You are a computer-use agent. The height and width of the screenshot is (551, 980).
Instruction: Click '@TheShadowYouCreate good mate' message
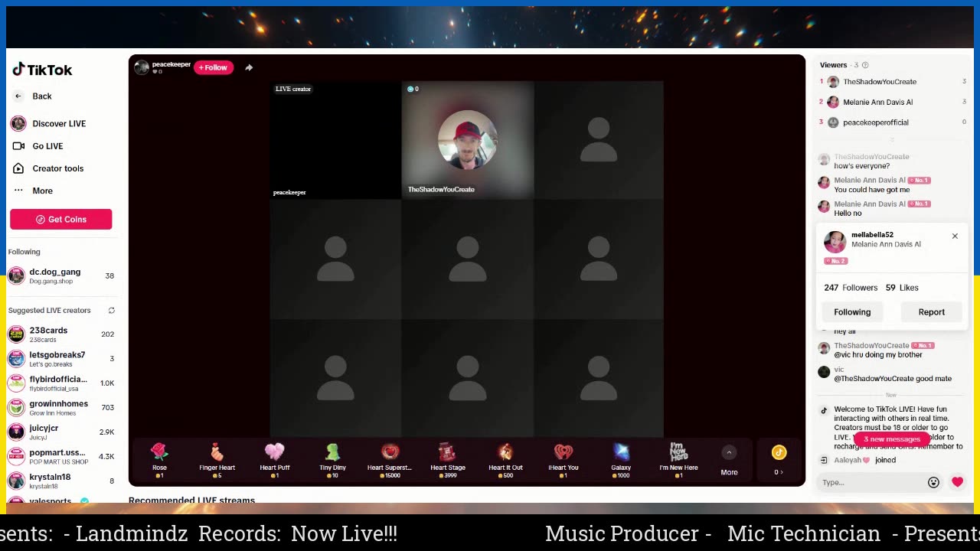[893, 379]
